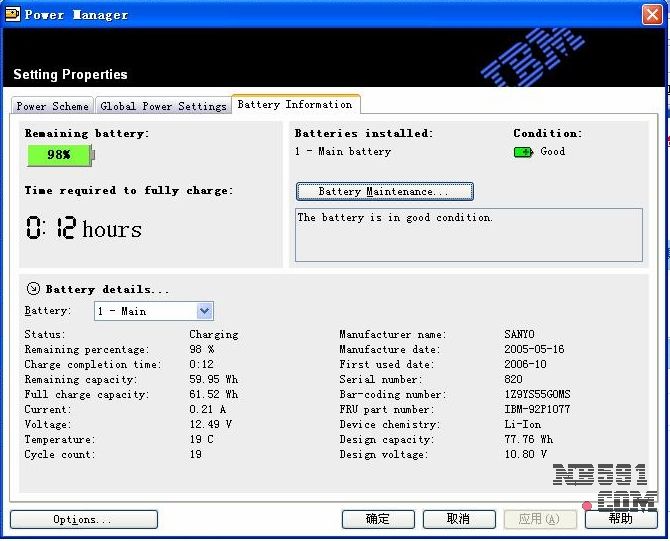Click the Power Manager title bar icon
Image resolution: width=670 pixels, height=541 pixels.
(x=13, y=14)
